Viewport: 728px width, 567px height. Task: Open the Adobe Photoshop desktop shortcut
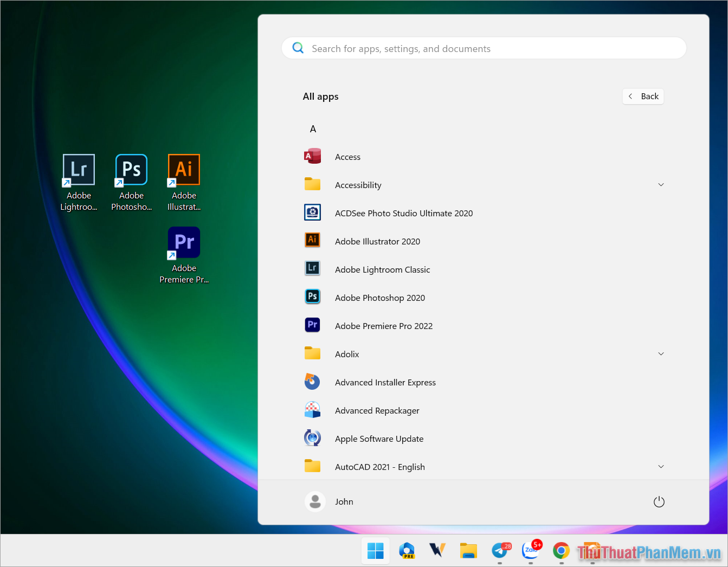131,169
